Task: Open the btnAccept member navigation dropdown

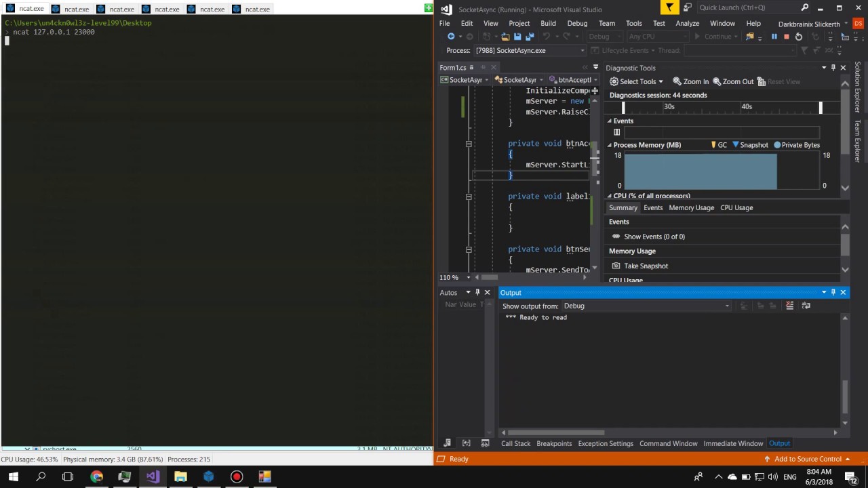Action: (x=595, y=80)
